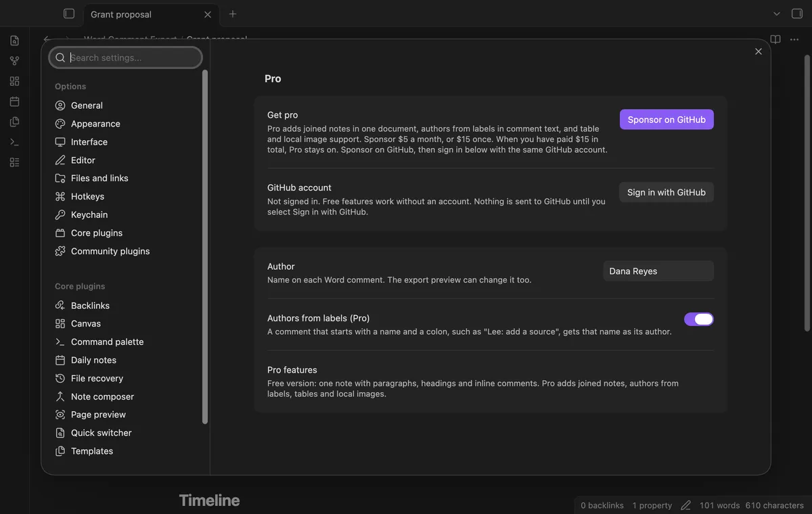
Task: Click the Timeline heading in the note
Action: pyautogui.click(x=210, y=500)
